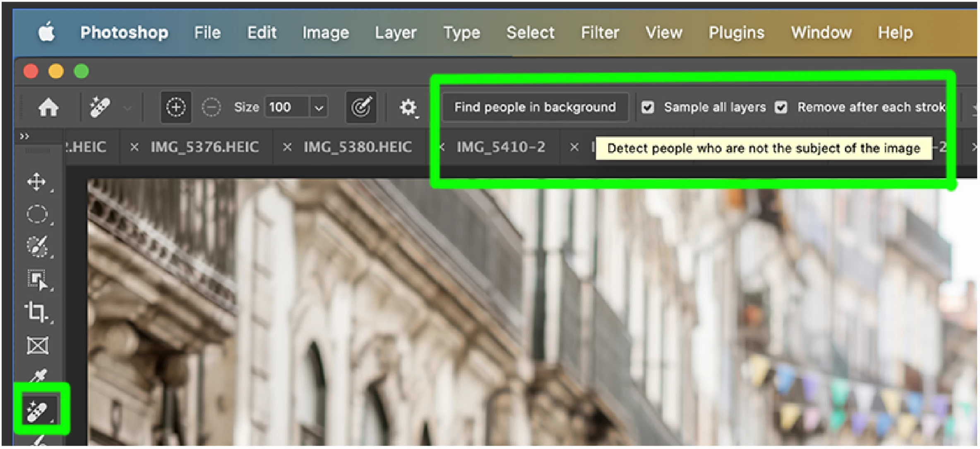
Task: Choose add-to-selection brush mode
Action: click(x=176, y=107)
